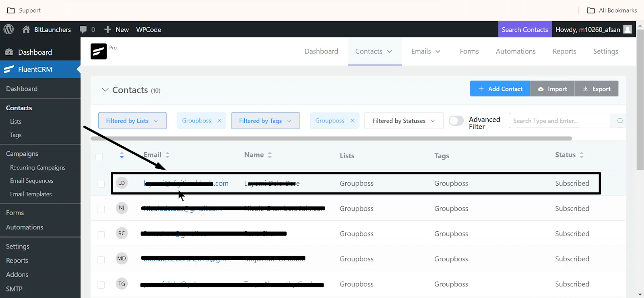Viewport: 644px width, 298px height.
Task: Open the Automations top nav tab
Action: tap(516, 51)
